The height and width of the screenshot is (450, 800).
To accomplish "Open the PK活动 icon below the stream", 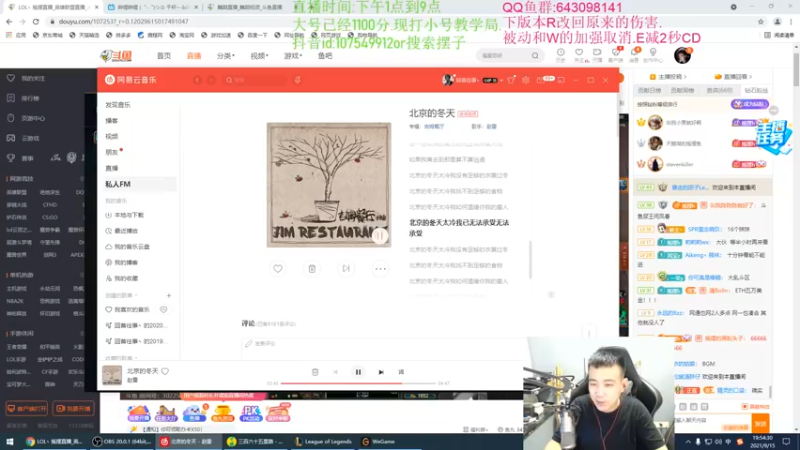I will pos(250,413).
